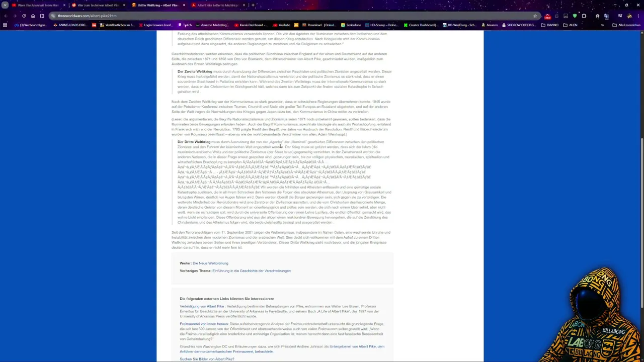Image resolution: width=644 pixels, height=362 pixels.
Task: Open the translate extension icon
Action: 606,16
